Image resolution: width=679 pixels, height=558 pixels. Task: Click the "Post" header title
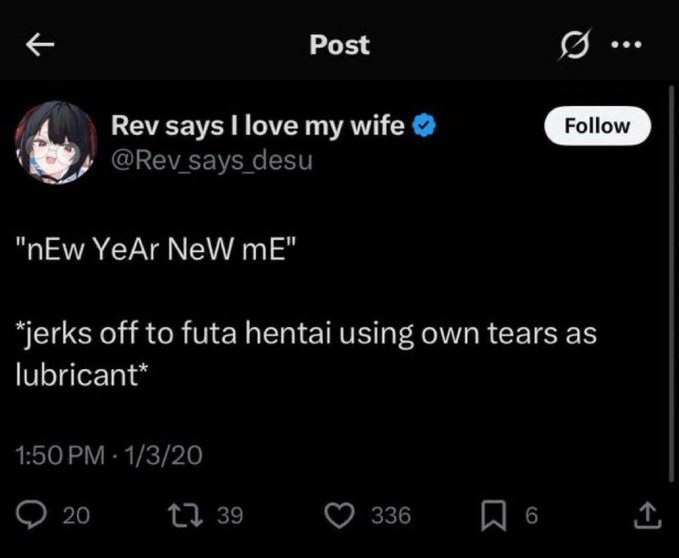pos(339,45)
